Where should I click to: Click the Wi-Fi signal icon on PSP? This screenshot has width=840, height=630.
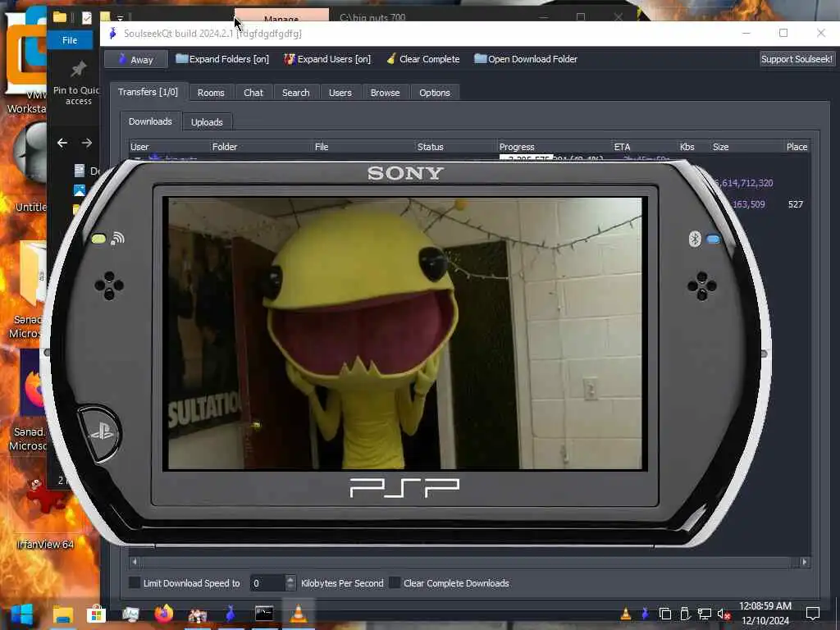(x=117, y=239)
